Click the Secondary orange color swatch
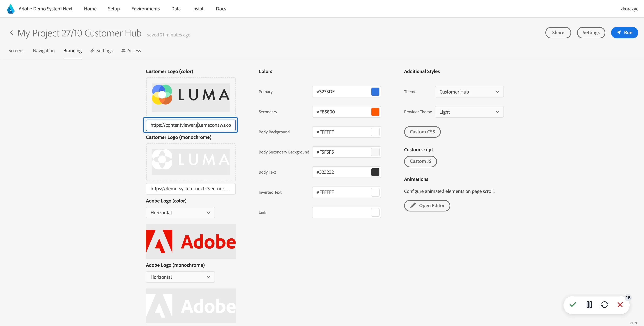The width and height of the screenshot is (644, 326). click(375, 112)
